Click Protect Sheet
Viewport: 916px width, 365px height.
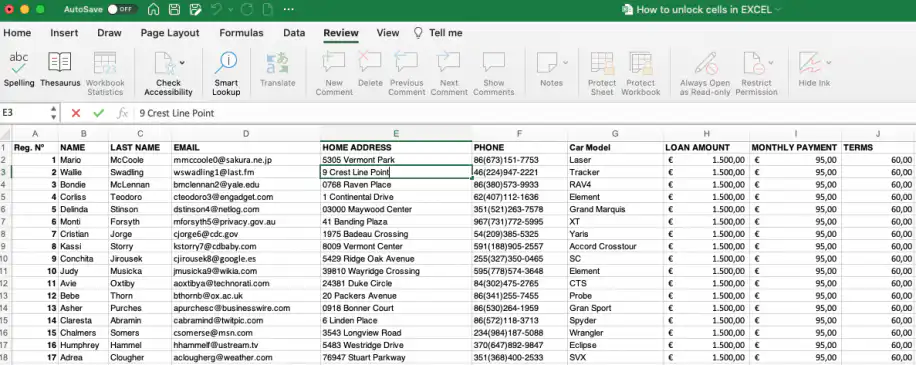click(602, 74)
